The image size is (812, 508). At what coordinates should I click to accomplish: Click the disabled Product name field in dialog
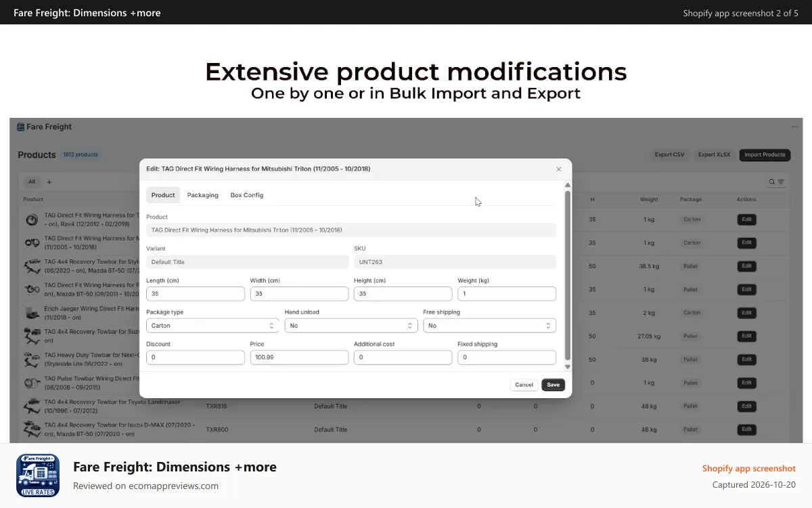point(351,230)
